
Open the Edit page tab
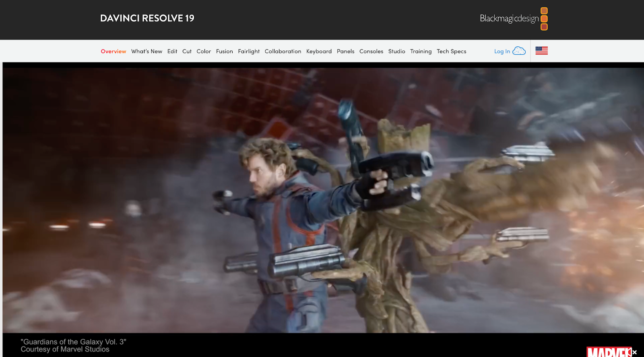(172, 51)
